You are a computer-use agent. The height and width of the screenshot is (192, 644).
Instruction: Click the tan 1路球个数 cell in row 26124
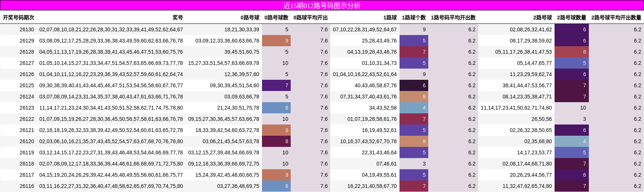(x=414, y=97)
